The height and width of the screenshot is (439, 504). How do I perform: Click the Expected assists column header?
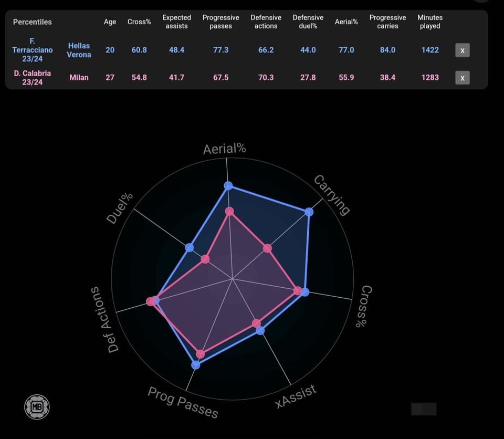[x=176, y=22]
